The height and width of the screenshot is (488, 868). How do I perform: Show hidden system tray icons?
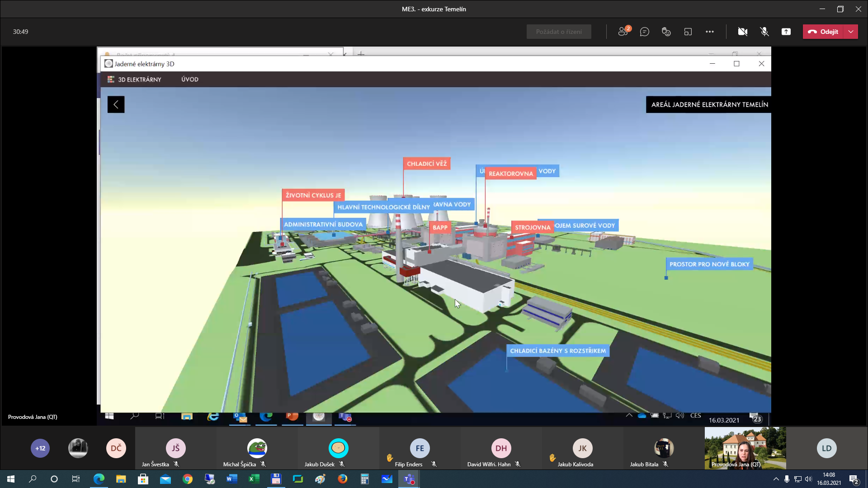tap(776, 479)
